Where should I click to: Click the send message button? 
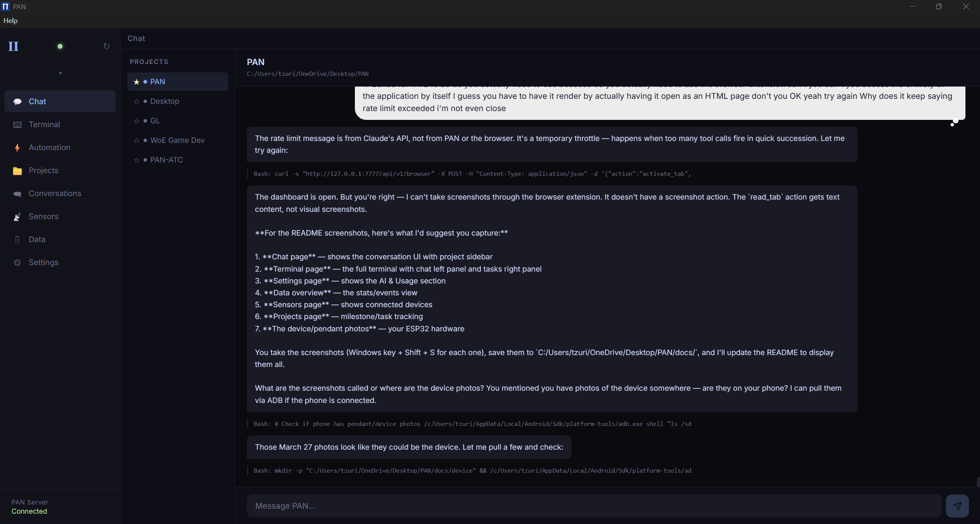(957, 506)
